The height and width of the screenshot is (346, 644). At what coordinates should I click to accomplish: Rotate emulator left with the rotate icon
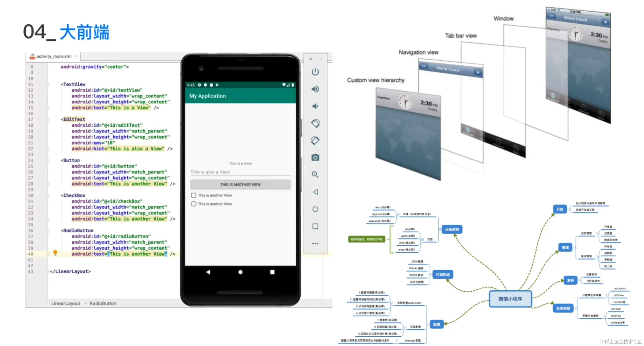coord(315,123)
